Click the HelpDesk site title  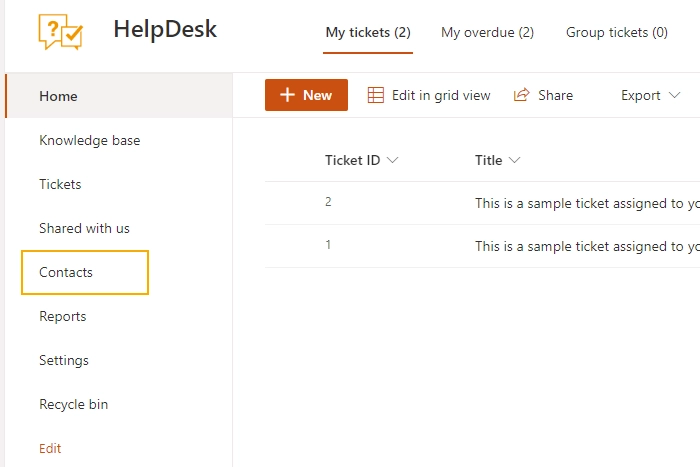(165, 29)
